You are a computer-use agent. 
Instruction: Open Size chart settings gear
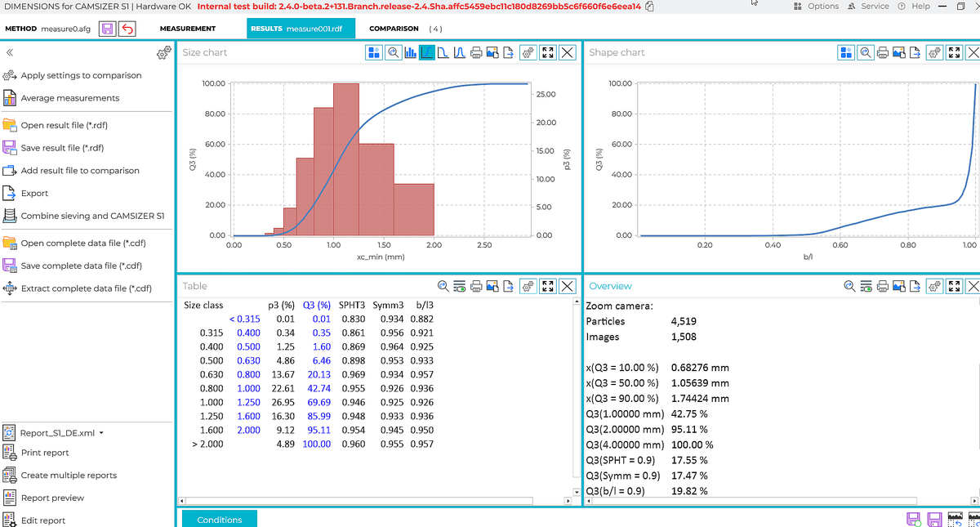pos(528,52)
